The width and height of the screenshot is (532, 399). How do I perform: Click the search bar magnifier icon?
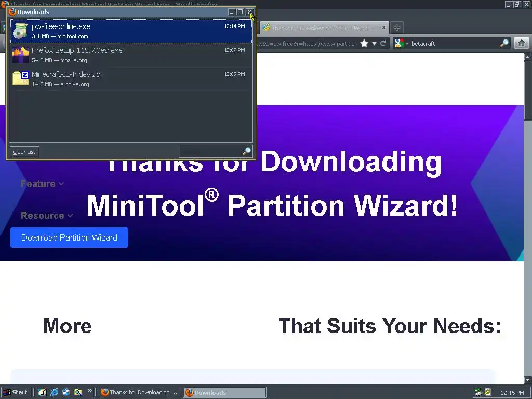coord(504,43)
